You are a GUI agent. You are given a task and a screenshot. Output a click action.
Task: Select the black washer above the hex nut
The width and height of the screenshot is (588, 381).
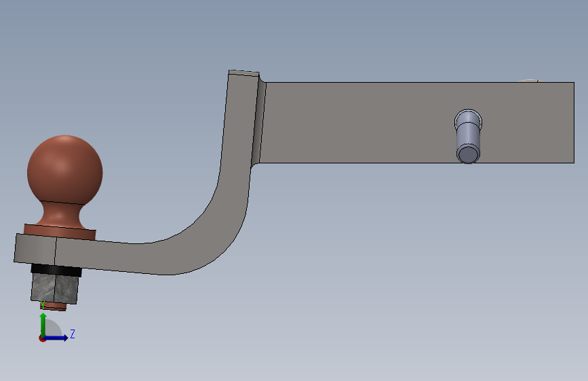(x=56, y=270)
